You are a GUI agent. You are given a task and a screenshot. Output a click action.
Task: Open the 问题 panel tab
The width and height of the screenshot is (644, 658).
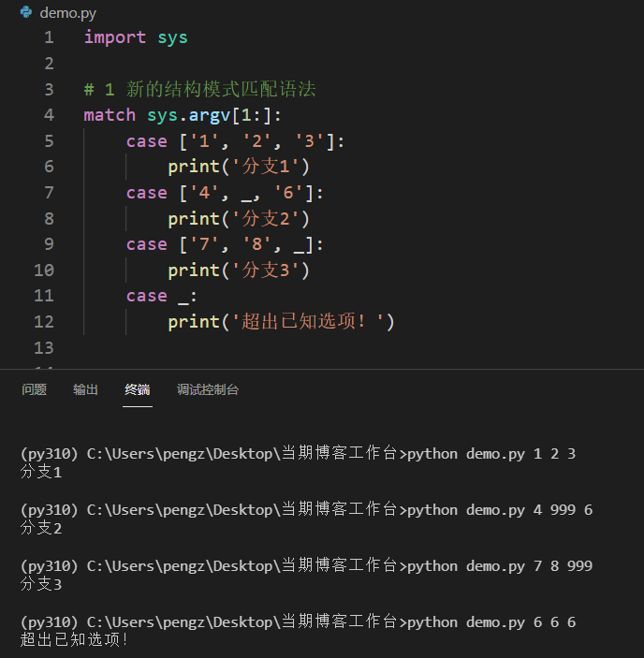[x=34, y=389]
